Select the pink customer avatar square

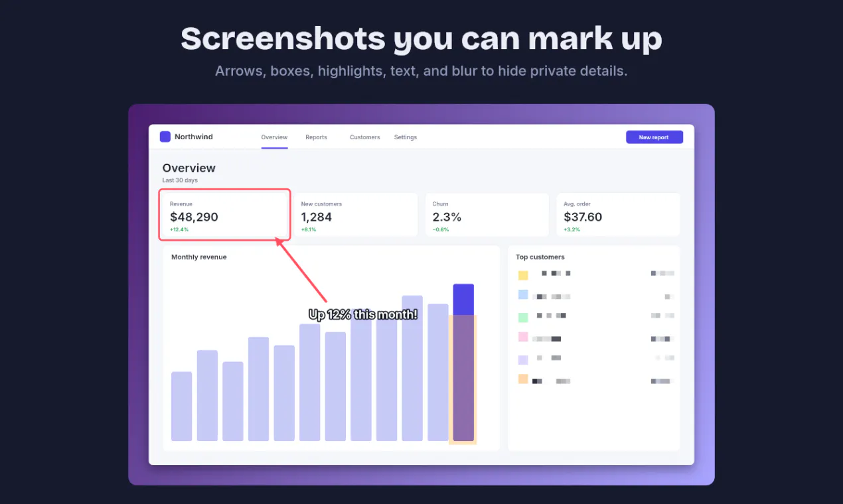click(x=523, y=337)
